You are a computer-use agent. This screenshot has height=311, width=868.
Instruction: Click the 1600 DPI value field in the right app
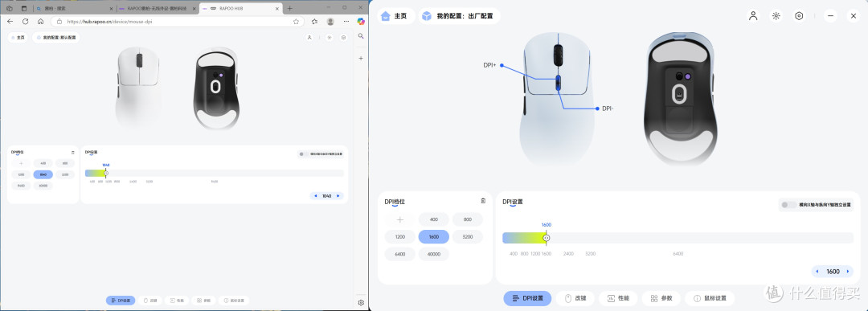(x=833, y=272)
